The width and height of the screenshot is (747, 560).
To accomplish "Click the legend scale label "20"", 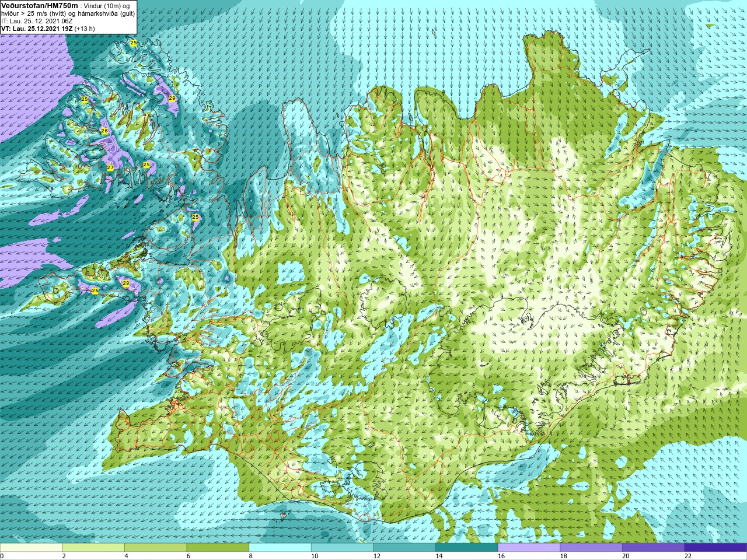I will [x=626, y=556].
